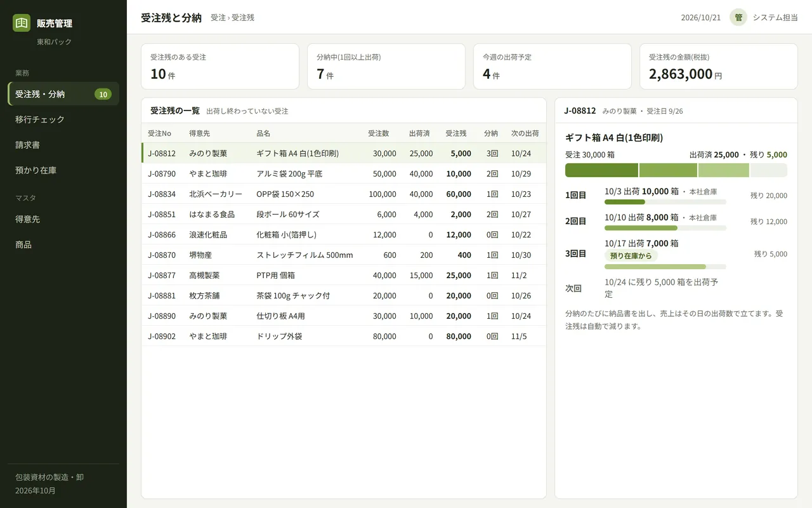Select order row J-08902
The image size is (812, 508).
pyautogui.click(x=343, y=336)
